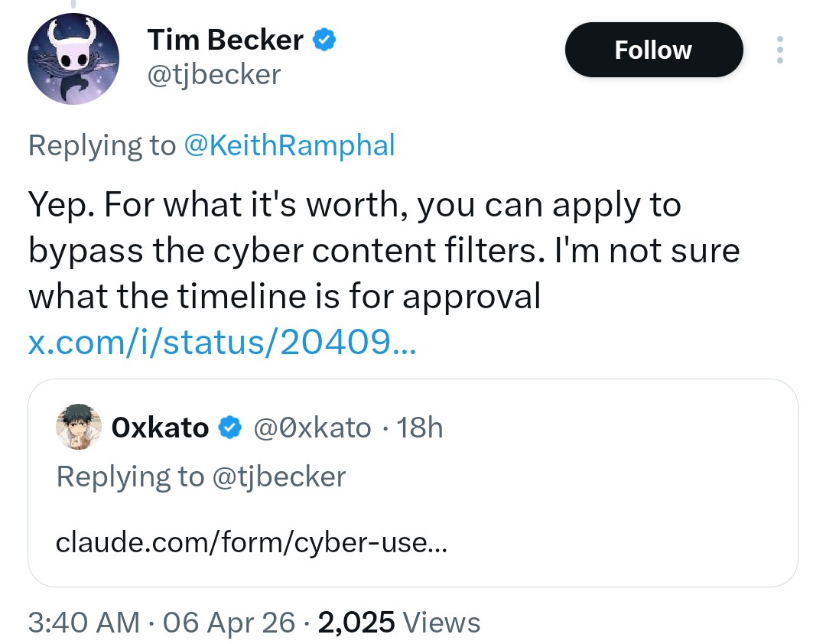Click the claude.com/form/cyber-use text

point(251,544)
